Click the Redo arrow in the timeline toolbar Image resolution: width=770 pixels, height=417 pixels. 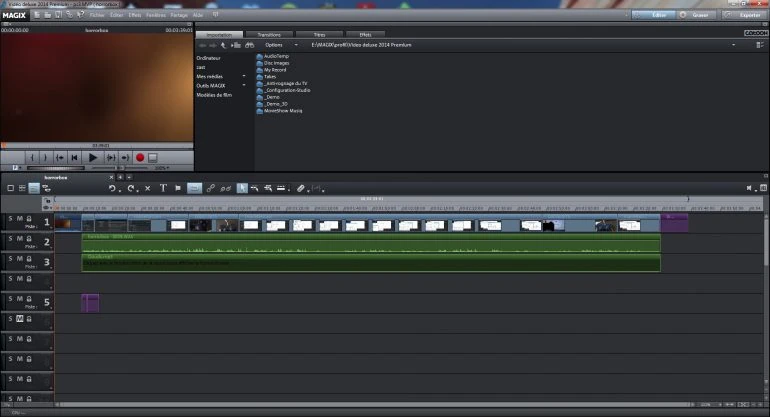point(131,188)
